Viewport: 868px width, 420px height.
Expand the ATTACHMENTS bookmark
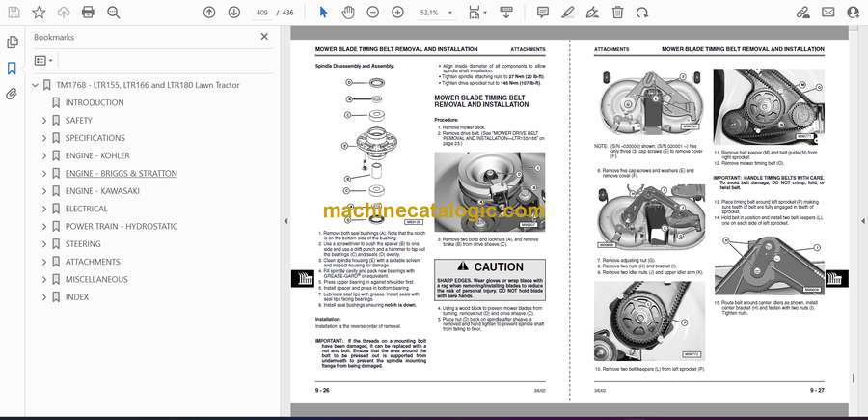pos(44,262)
